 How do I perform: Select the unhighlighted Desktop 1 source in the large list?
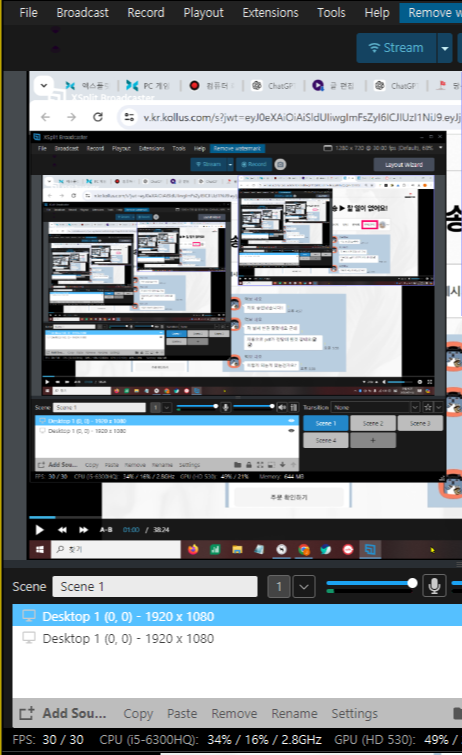point(237,638)
